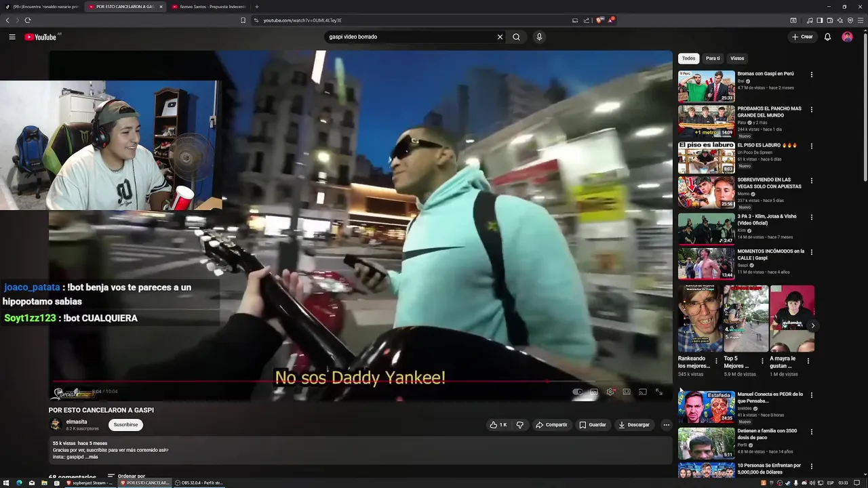Download the video with Descargar

(x=634, y=425)
